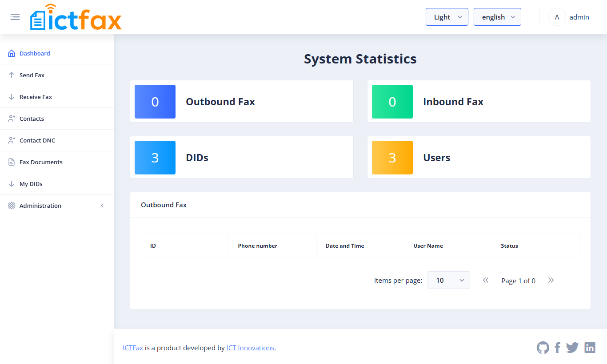Click the admin username
Viewport: 607px width, 364px height.
pos(579,17)
